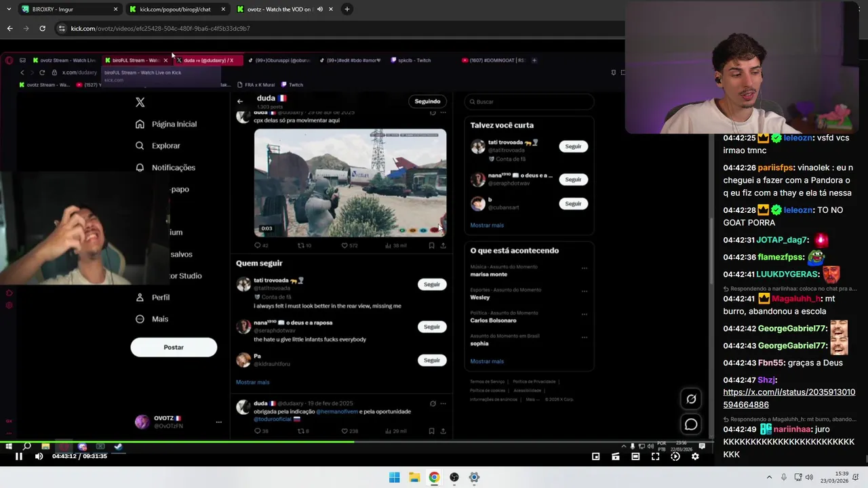This screenshot has width=868, height=488.
Task: Click username LUUKDYGERAS in chat
Action: coord(788,274)
